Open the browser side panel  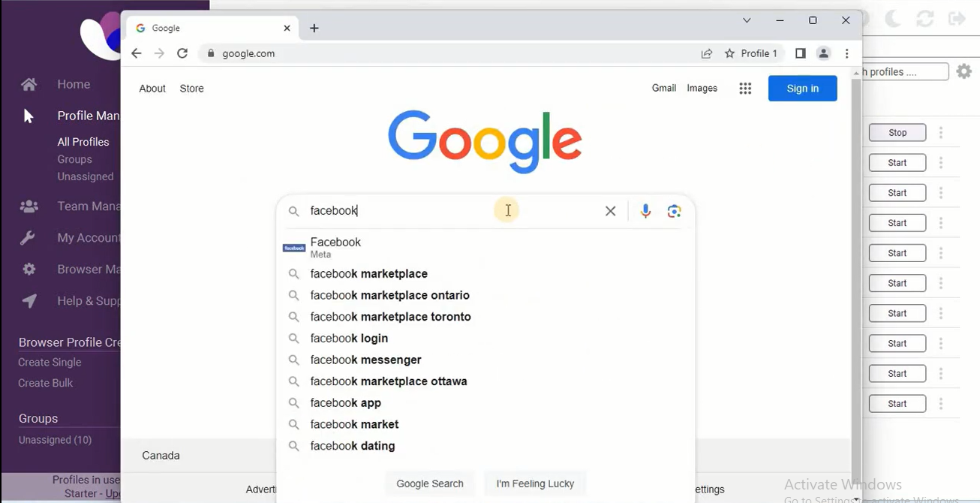pos(801,53)
